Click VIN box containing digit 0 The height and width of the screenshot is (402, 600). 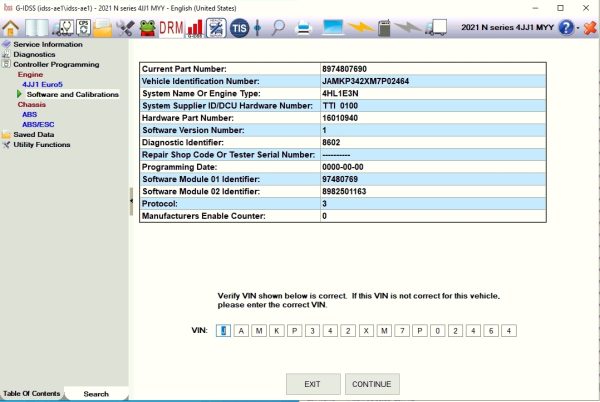[x=437, y=330]
